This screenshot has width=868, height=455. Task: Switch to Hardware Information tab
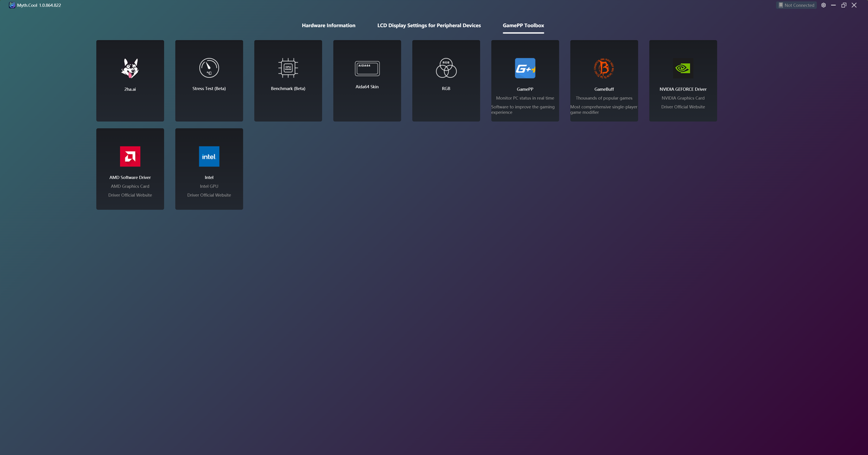[328, 26]
